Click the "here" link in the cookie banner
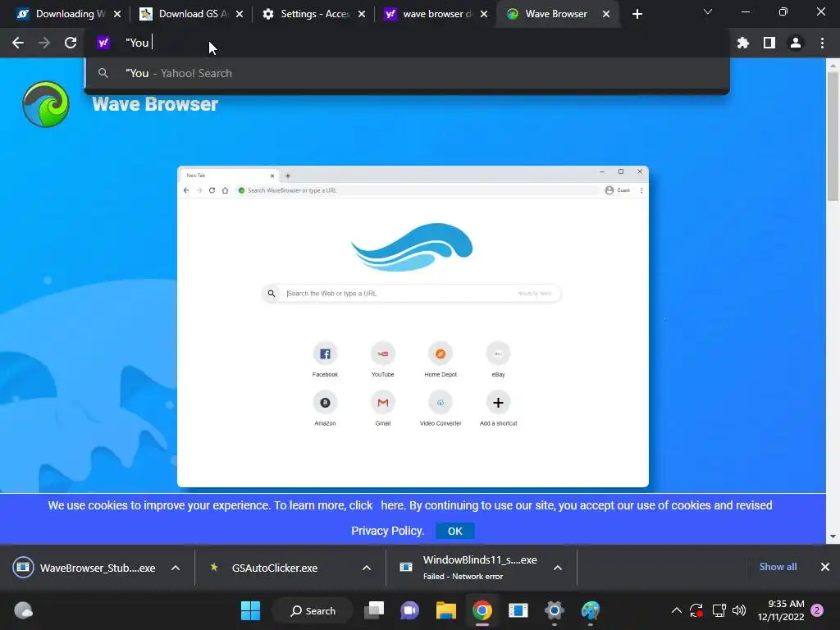This screenshot has height=630, width=840. click(392, 505)
